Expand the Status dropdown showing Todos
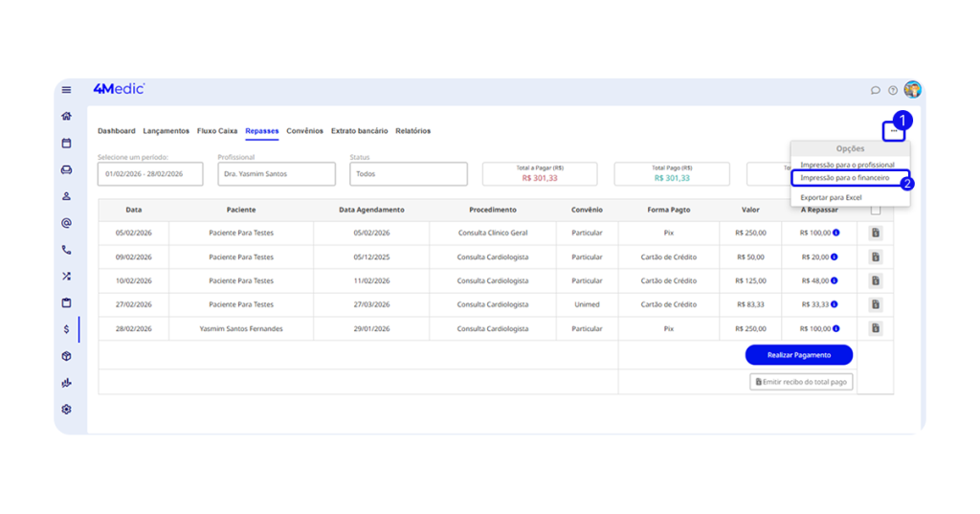The height and width of the screenshot is (514, 980). tap(408, 174)
